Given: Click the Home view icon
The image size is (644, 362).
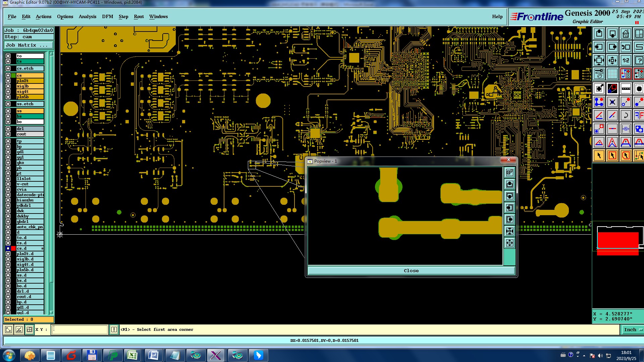Looking at the screenshot, I should point(626,34).
